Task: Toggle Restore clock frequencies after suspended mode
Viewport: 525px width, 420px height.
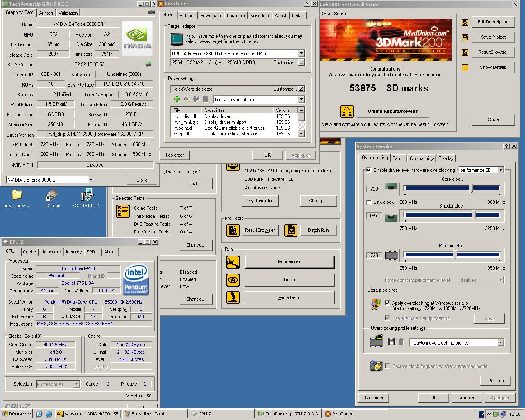Action: tap(387, 366)
